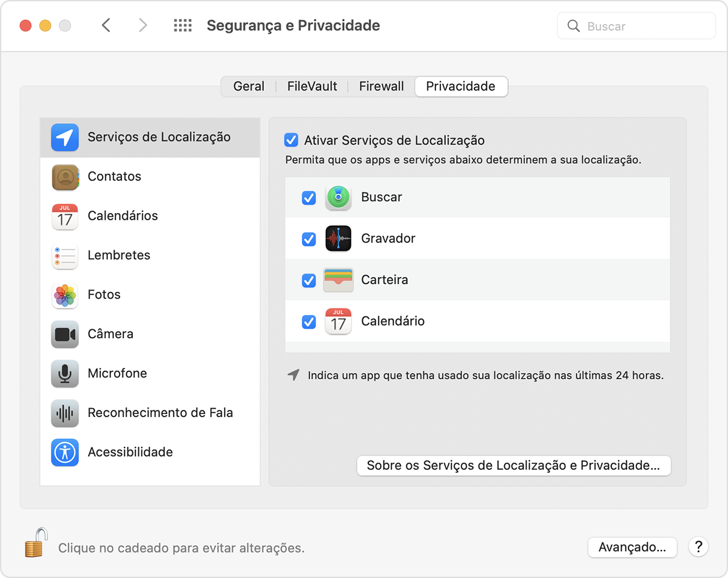Toggle the Carteira location checkbox

(309, 280)
